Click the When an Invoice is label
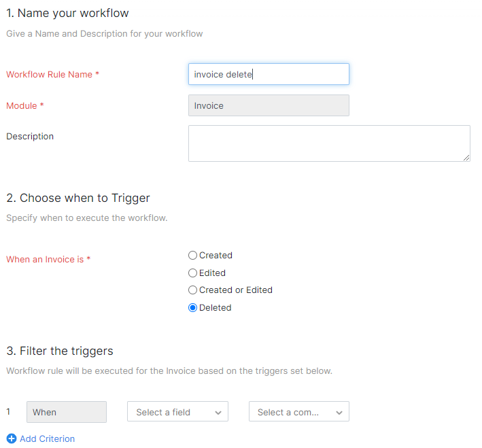Screen dimensions: 482x448 (x=48, y=259)
